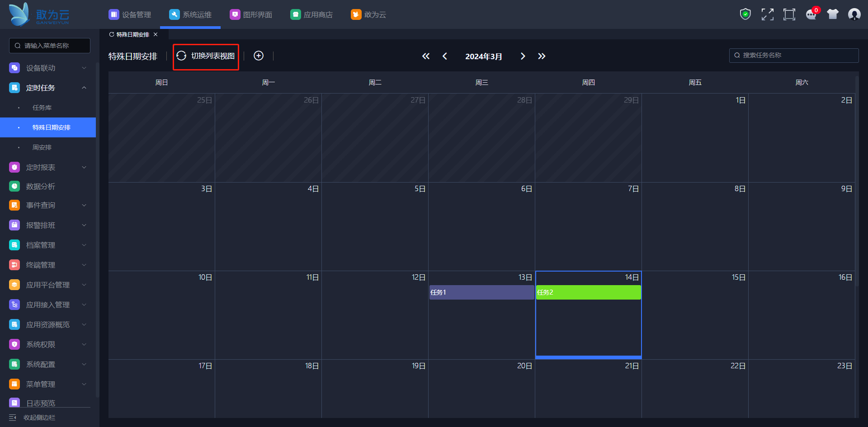The width and height of the screenshot is (868, 427).
Task: Click the 切换列表视图 button
Action: click(x=206, y=56)
